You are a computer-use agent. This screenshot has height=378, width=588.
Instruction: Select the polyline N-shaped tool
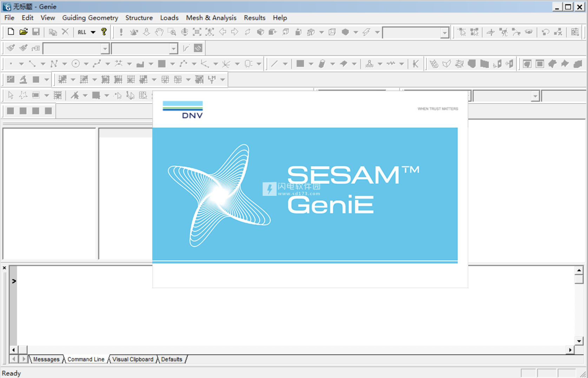(54, 64)
